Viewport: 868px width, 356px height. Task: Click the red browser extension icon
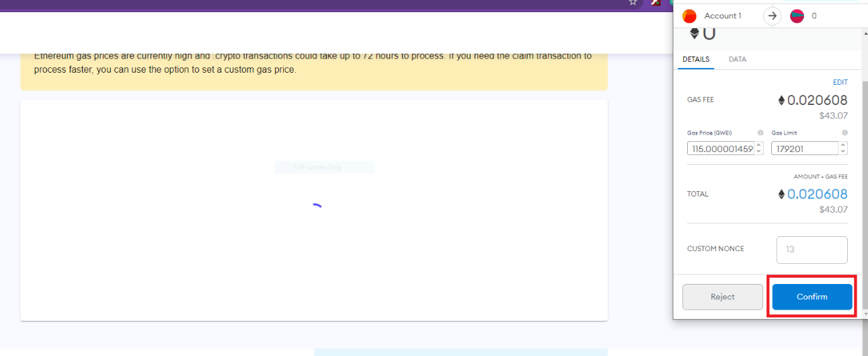coord(656,3)
